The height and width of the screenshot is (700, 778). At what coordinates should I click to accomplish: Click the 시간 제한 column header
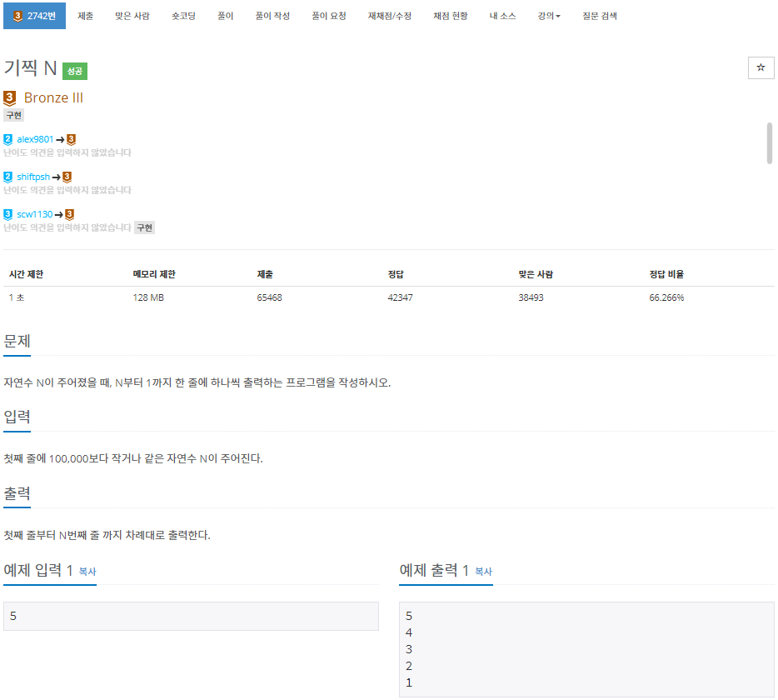(x=27, y=274)
